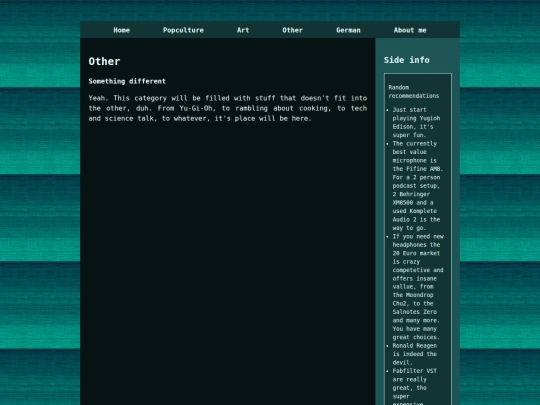Open the Art navigation link
540x405 pixels.
point(243,30)
